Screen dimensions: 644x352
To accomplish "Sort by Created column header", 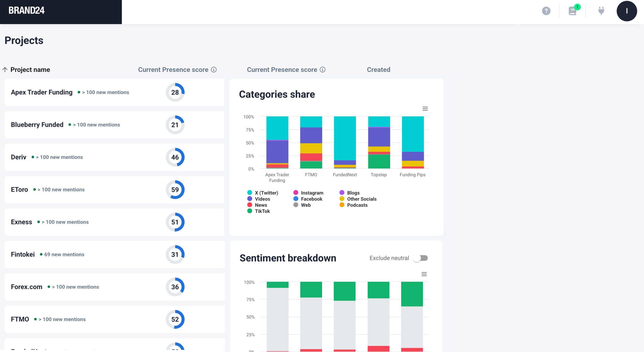I will [x=378, y=70].
